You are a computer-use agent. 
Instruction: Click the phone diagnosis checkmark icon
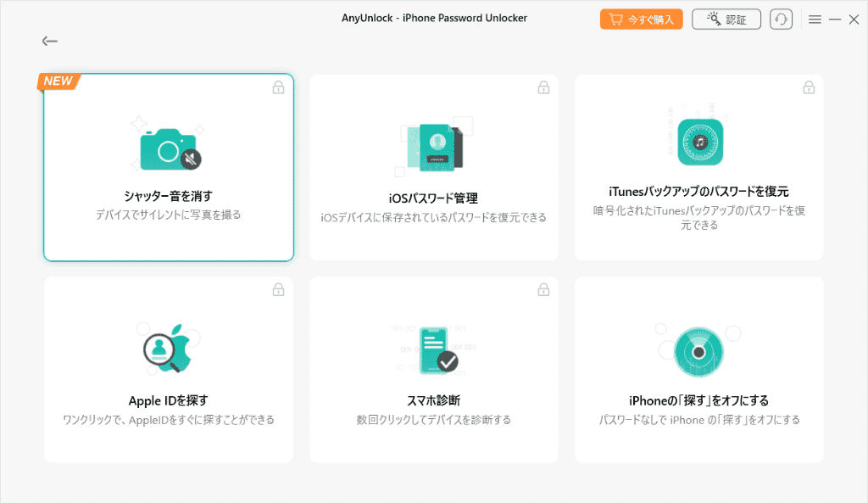point(437,350)
